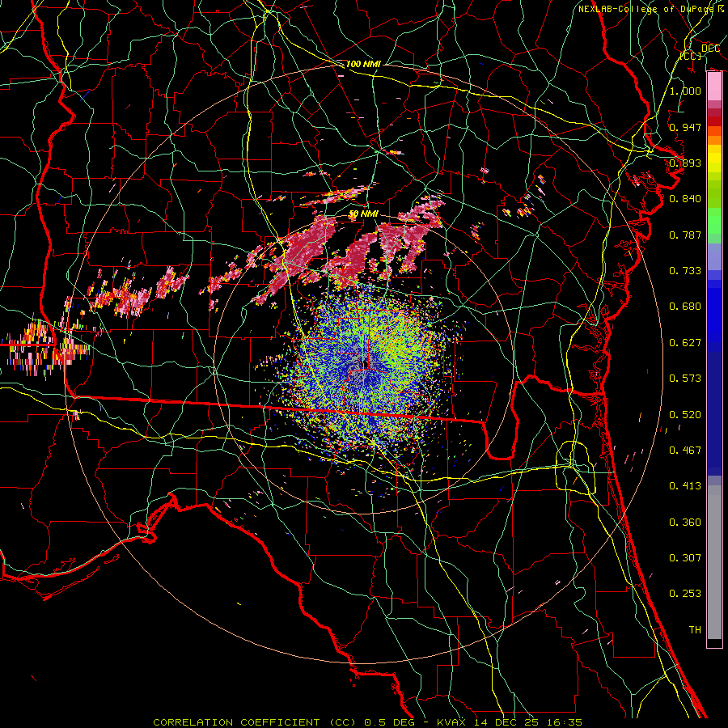Screen dimensions: 728x728
Task: Select the 0.413 legend value
Action: (685, 486)
